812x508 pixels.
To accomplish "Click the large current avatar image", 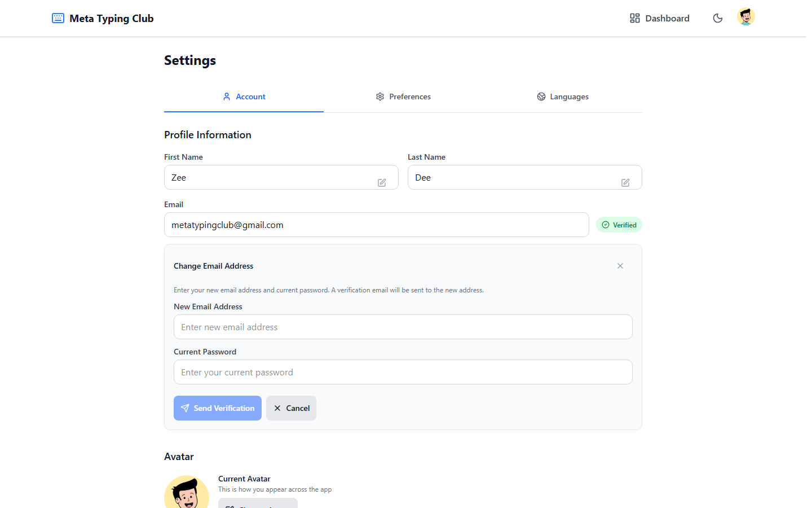I will [x=187, y=492].
